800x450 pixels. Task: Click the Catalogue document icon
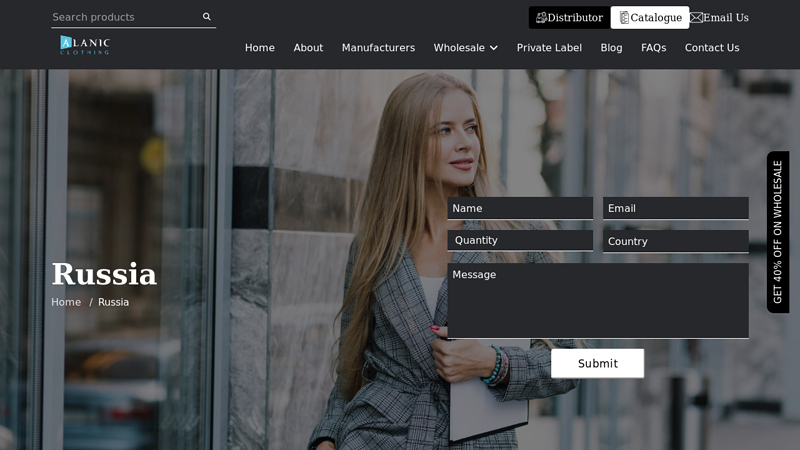pyautogui.click(x=624, y=18)
